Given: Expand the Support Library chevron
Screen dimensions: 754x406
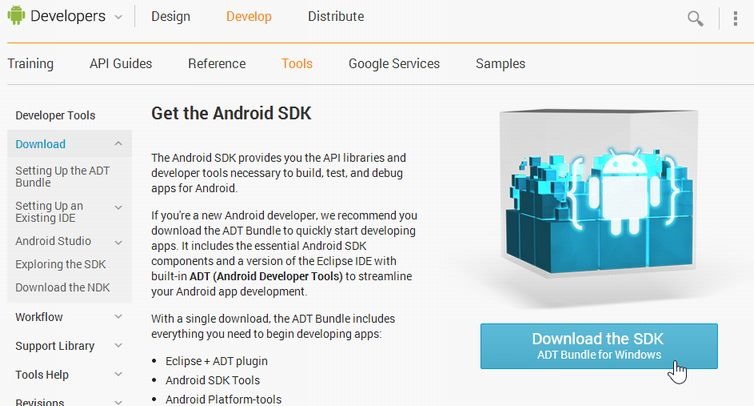Looking at the screenshot, I should [118, 345].
